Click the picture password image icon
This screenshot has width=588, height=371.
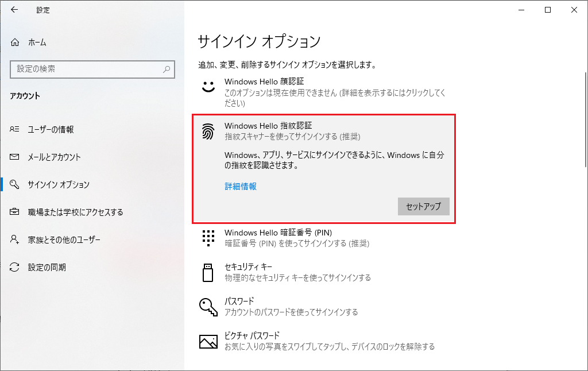(208, 341)
